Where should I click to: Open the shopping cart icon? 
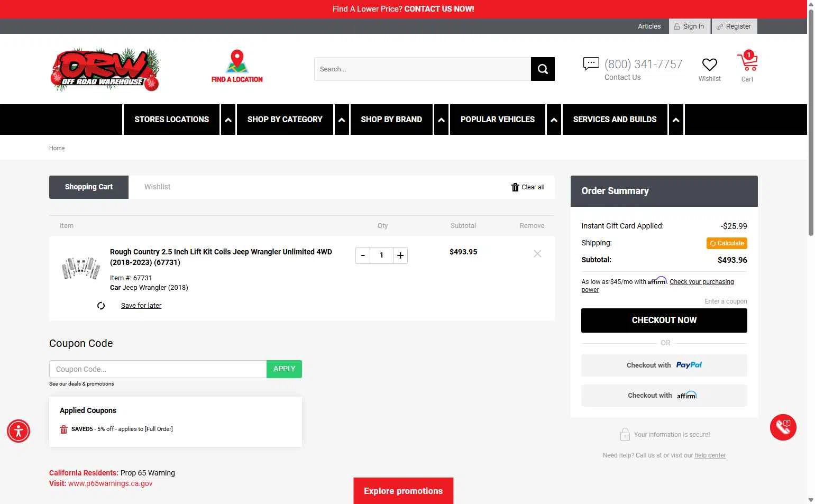[x=747, y=61]
